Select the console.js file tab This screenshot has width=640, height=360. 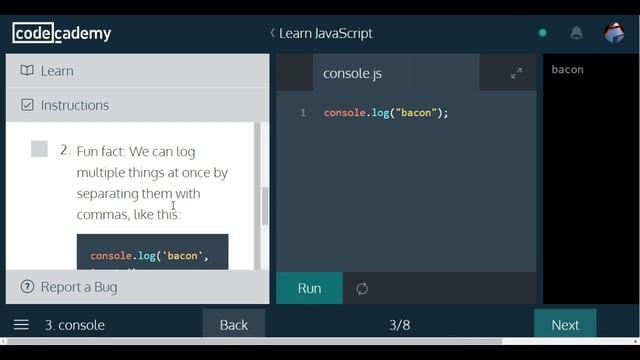pos(396,73)
